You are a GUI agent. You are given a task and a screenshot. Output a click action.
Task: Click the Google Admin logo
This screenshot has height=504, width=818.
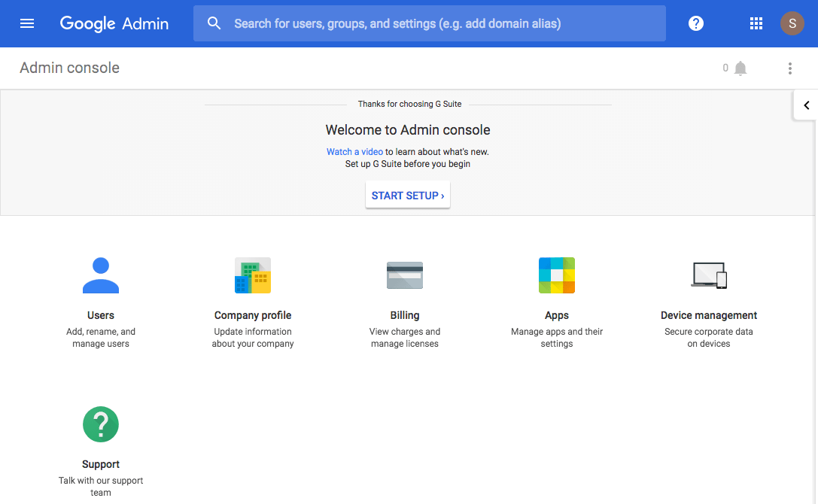pos(114,23)
